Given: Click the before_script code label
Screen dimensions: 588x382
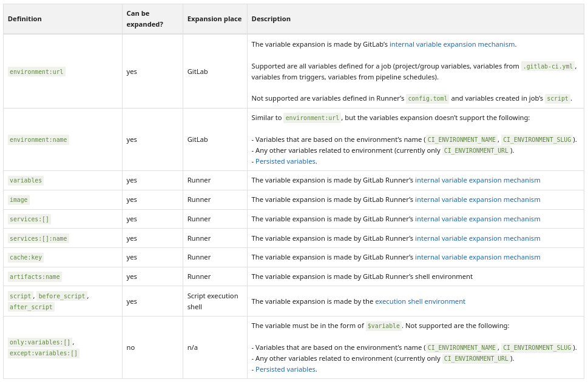Looking at the screenshot, I should pos(61,296).
